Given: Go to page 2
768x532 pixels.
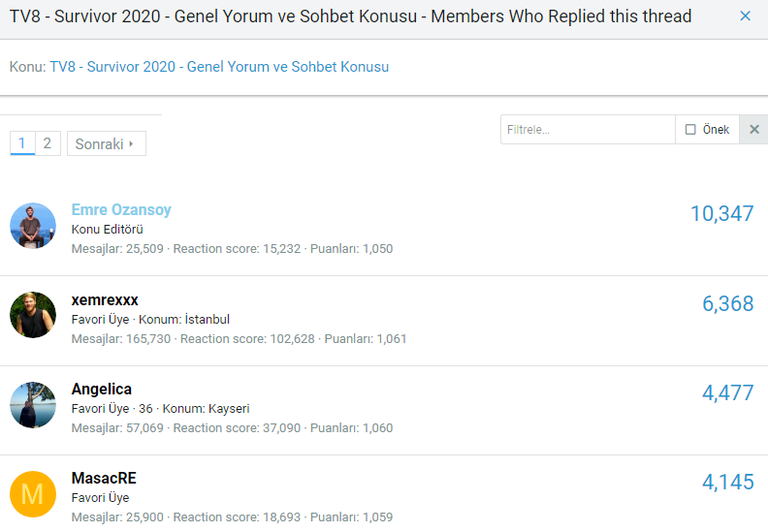Looking at the screenshot, I should coord(48,143).
